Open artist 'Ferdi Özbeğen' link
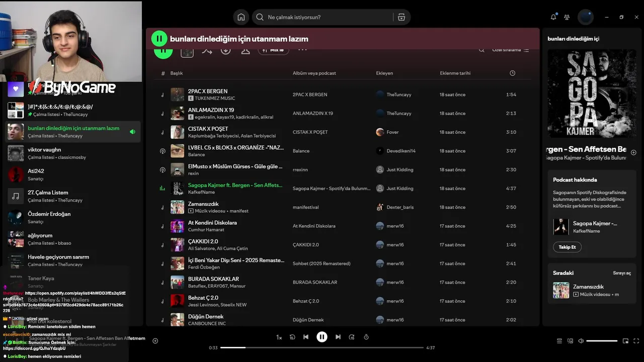The width and height of the screenshot is (644, 362). coord(204,267)
